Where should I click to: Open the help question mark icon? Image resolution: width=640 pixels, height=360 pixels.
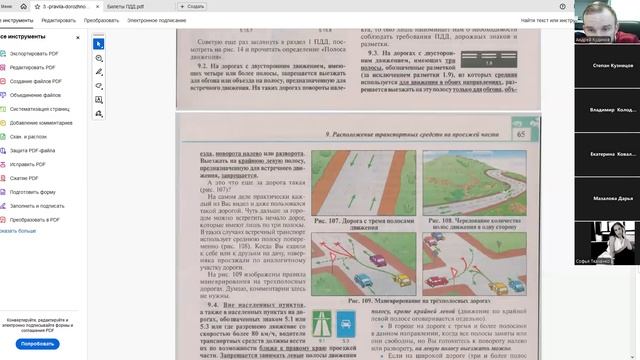coord(562,7)
